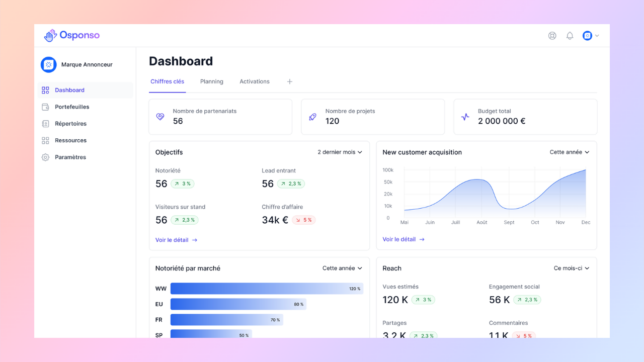Click the Visiteurs sur stand 2,3 % badge

185,220
